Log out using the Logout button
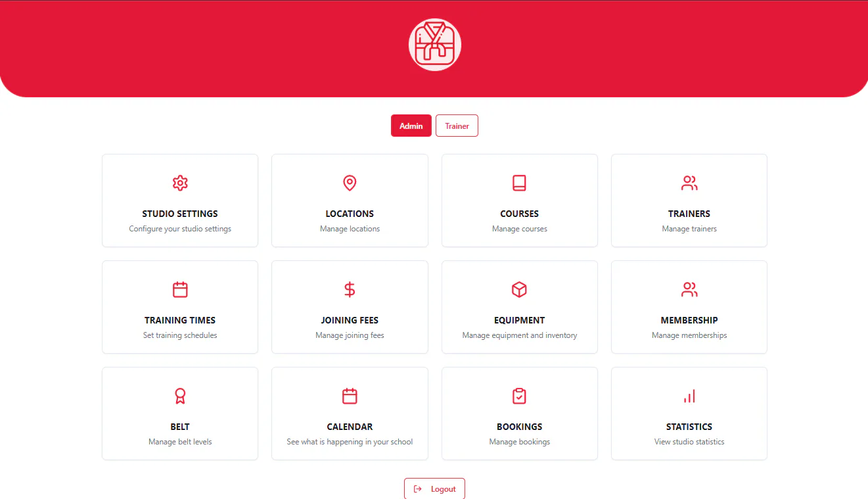 [x=434, y=488]
